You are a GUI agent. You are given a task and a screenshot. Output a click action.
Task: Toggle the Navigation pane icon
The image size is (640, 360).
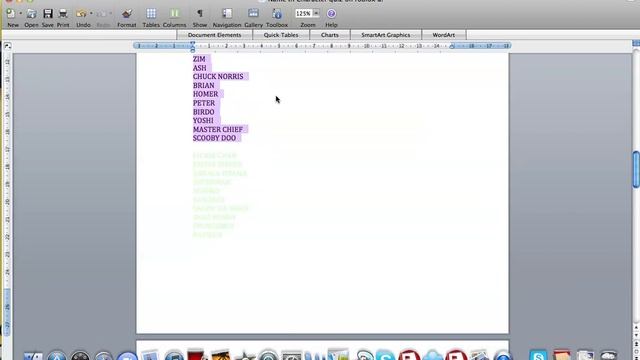(x=227, y=13)
